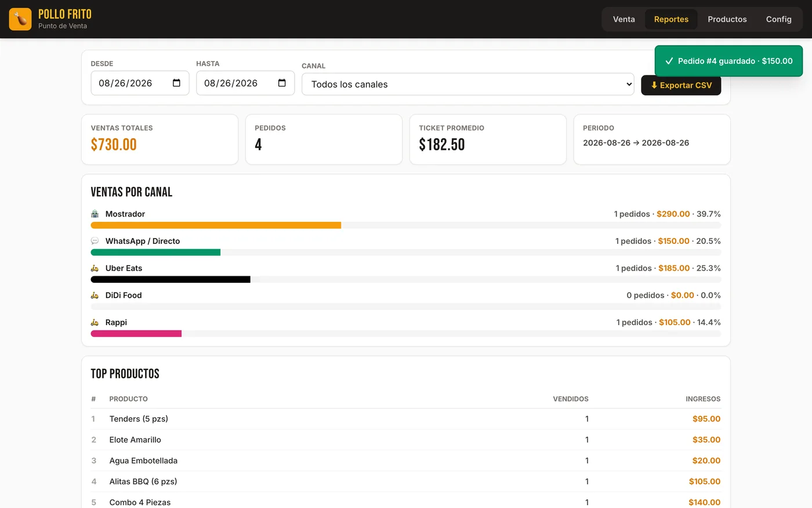The width and height of the screenshot is (812, 508).
Task: Click the $730.00 ventas totales value
Action: pos(114,145)
